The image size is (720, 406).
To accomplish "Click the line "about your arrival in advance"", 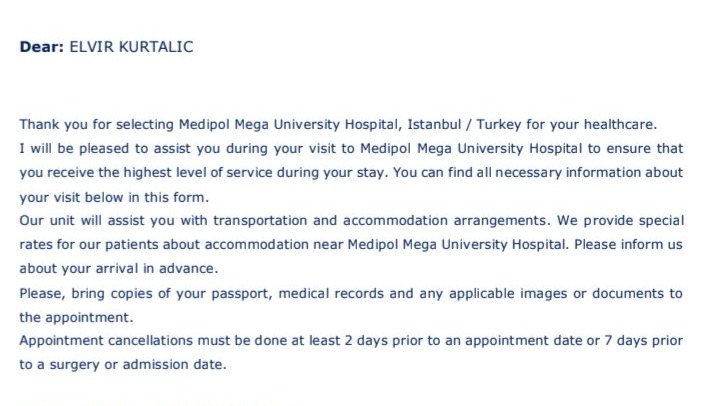I will click(117, 268).
